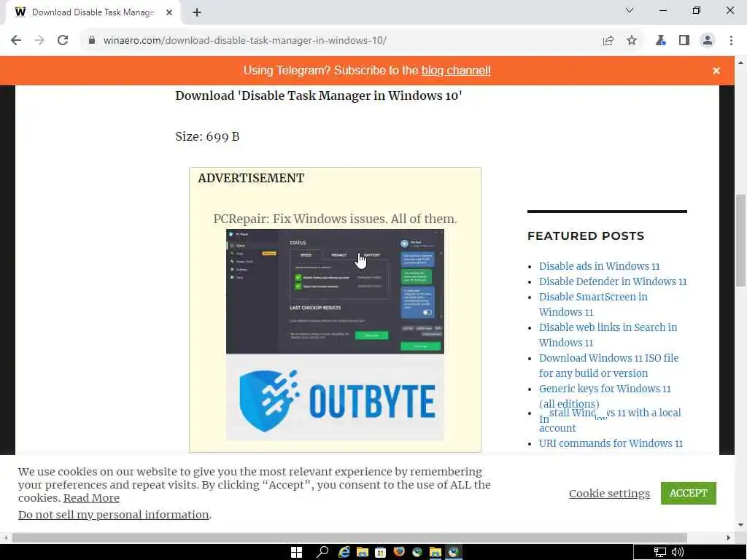
Task: Open Download Windows 11 ISO file post
Action: tap(608, 365)
